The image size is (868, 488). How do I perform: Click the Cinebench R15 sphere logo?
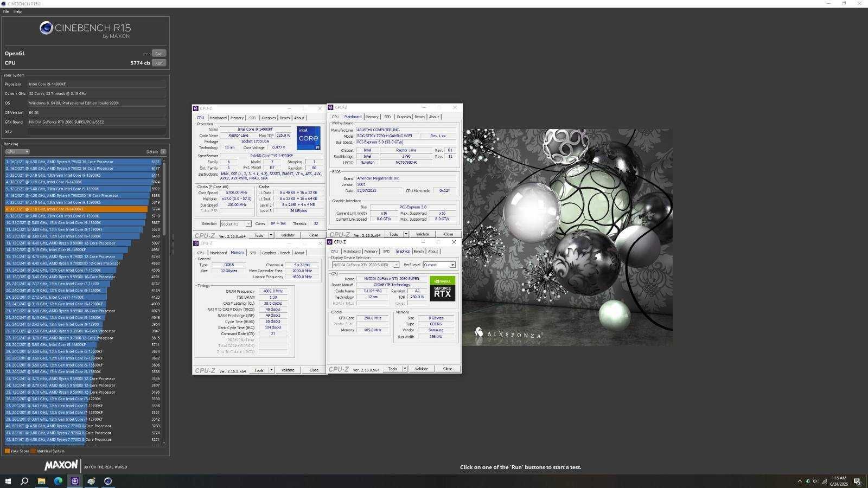tap(46, 28)
